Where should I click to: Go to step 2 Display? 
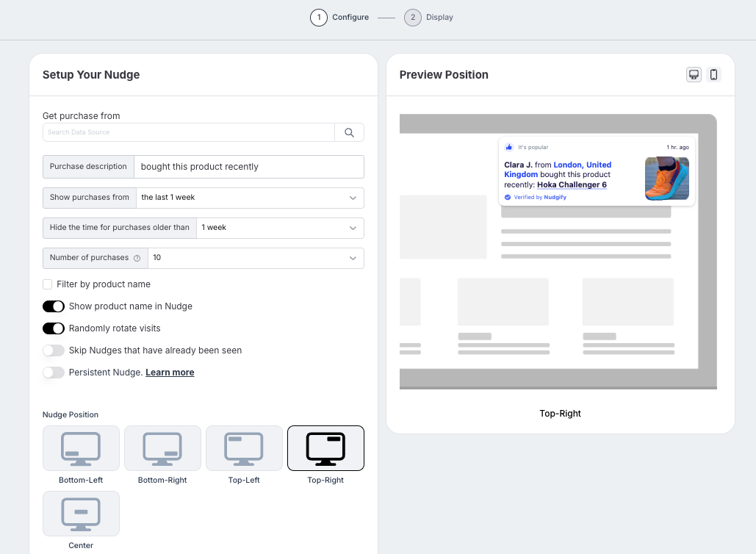point(428,18)
